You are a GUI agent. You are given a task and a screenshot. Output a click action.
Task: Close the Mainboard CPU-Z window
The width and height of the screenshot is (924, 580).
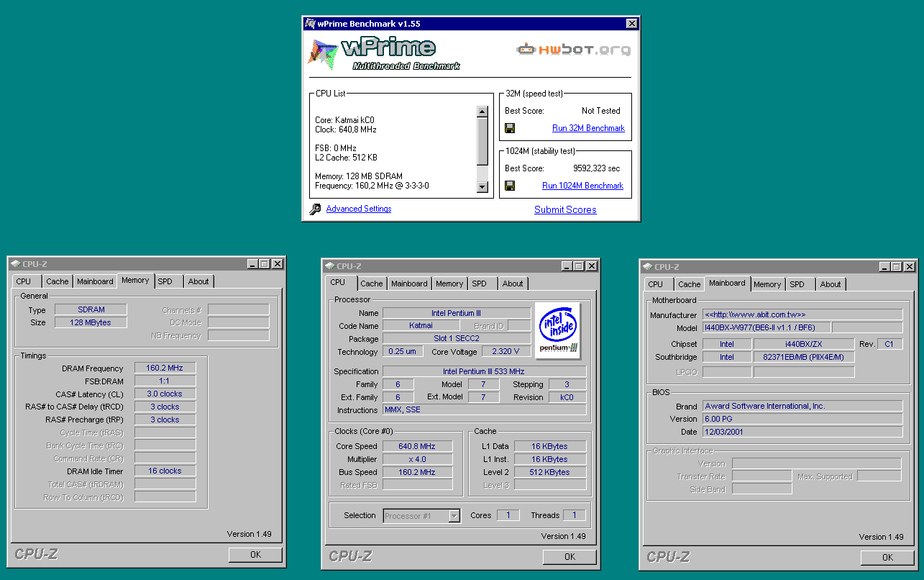(910, 267)
